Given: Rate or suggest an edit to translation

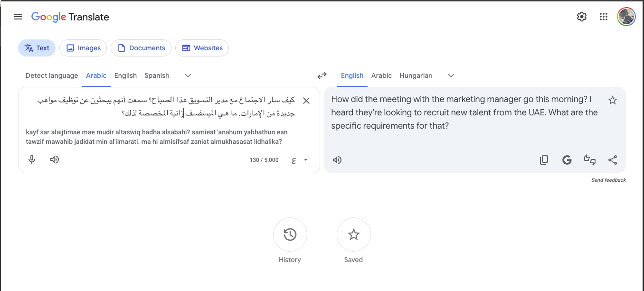Looking at the screenshot, I should click(590, 160).
